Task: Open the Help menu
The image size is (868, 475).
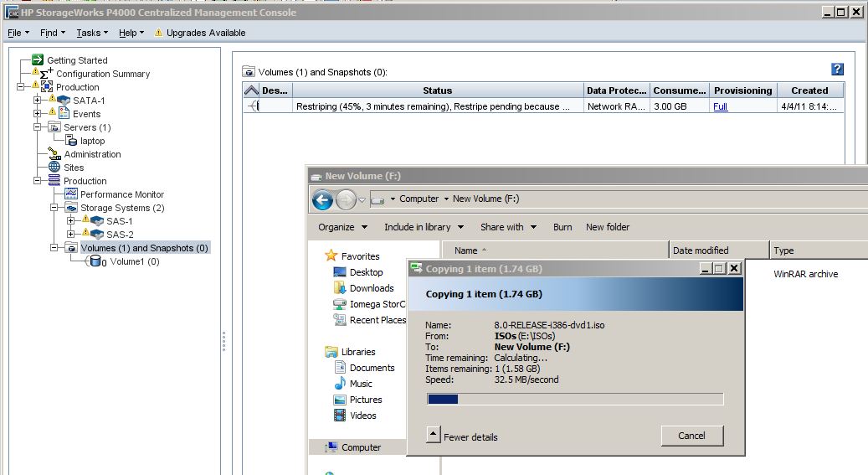Action: coord(131,33)
